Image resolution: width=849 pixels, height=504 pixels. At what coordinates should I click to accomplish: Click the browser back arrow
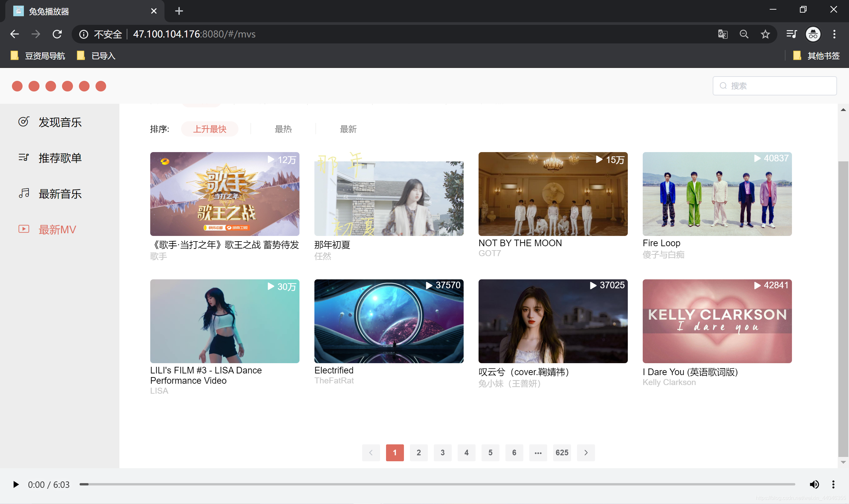tap(14, 34)
